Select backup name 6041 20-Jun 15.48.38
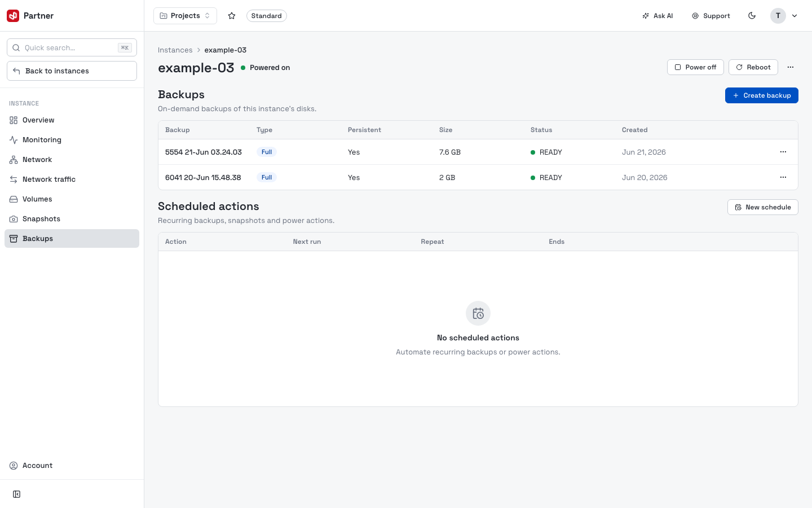812x508 pixels. (x=203, y=177)
